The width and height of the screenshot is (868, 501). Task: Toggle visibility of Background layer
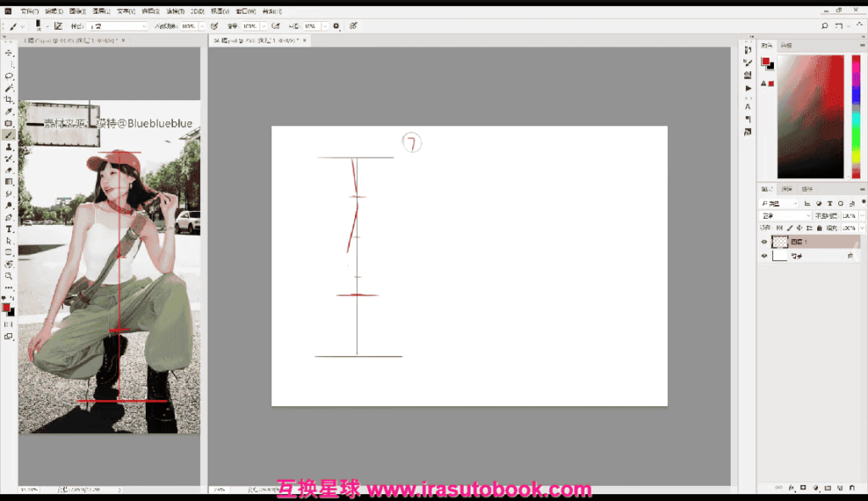[x=764, y=256]
